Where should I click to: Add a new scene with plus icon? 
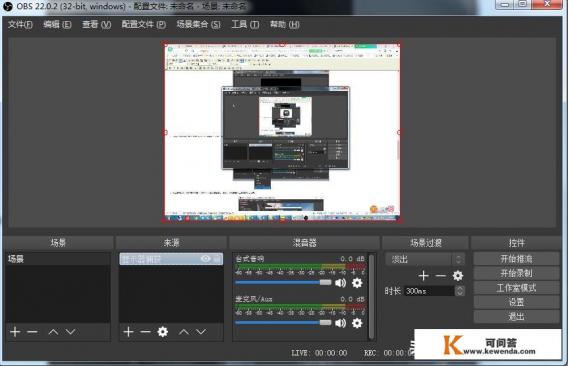pos(15,332)
